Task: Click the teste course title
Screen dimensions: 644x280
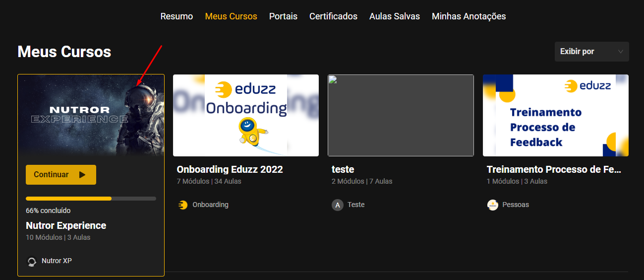Action: (x=343, y=169)
